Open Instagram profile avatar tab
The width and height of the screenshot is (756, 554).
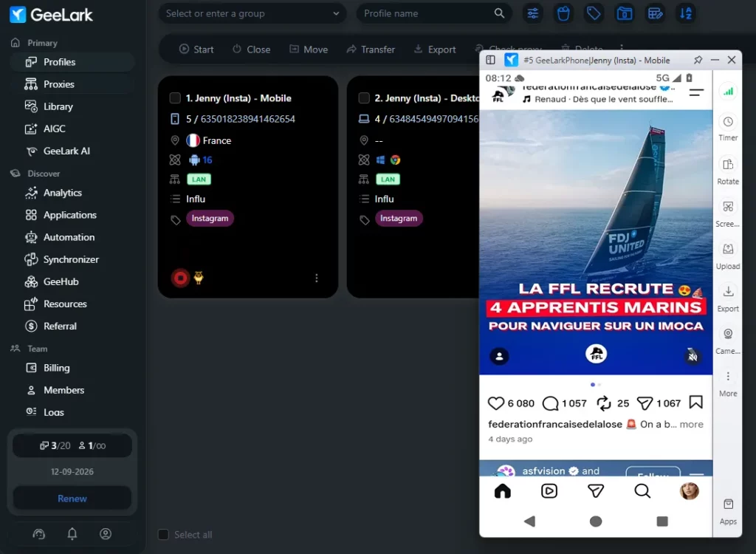pyautogui.click(x=690, y=490)
